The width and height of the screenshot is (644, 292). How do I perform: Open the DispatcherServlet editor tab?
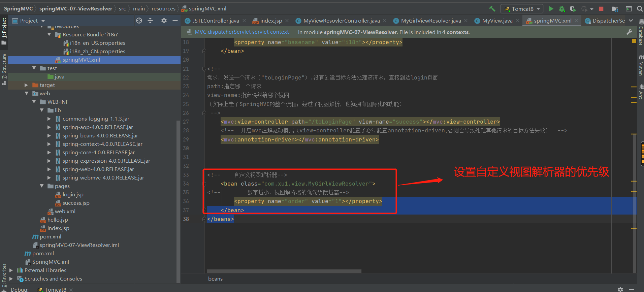point(606,21)
